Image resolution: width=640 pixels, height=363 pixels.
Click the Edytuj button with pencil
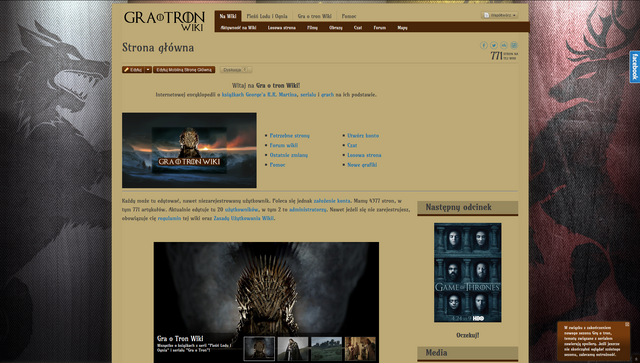pyautogui.click(x=133, y=70)
